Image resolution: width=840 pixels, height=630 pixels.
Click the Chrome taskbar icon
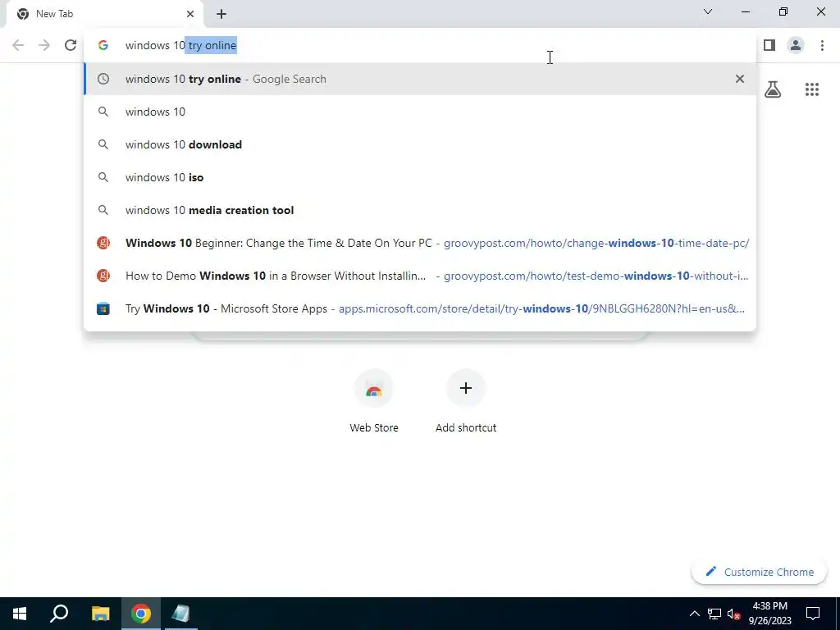[141, 614]
